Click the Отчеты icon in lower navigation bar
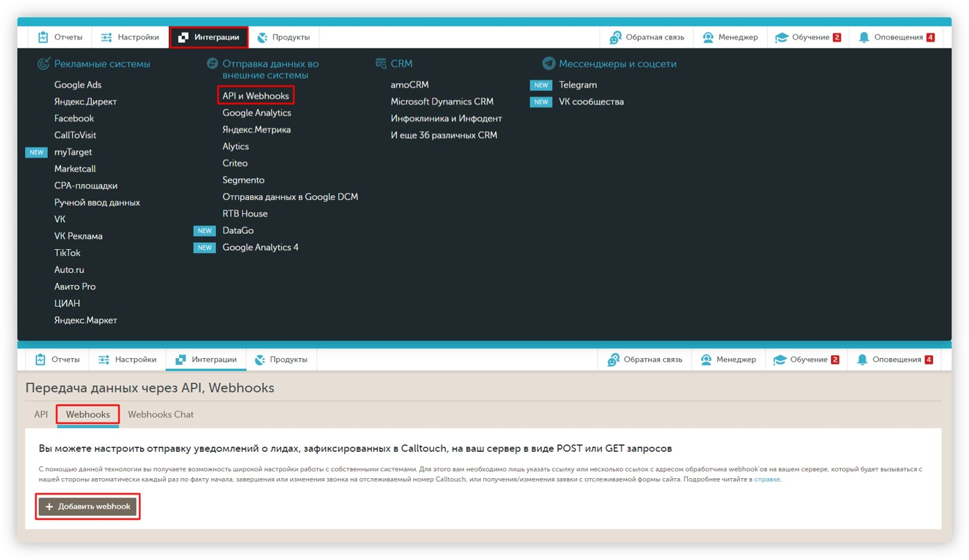This screenshot has width=969, height=560. click(x=41, y=359)
